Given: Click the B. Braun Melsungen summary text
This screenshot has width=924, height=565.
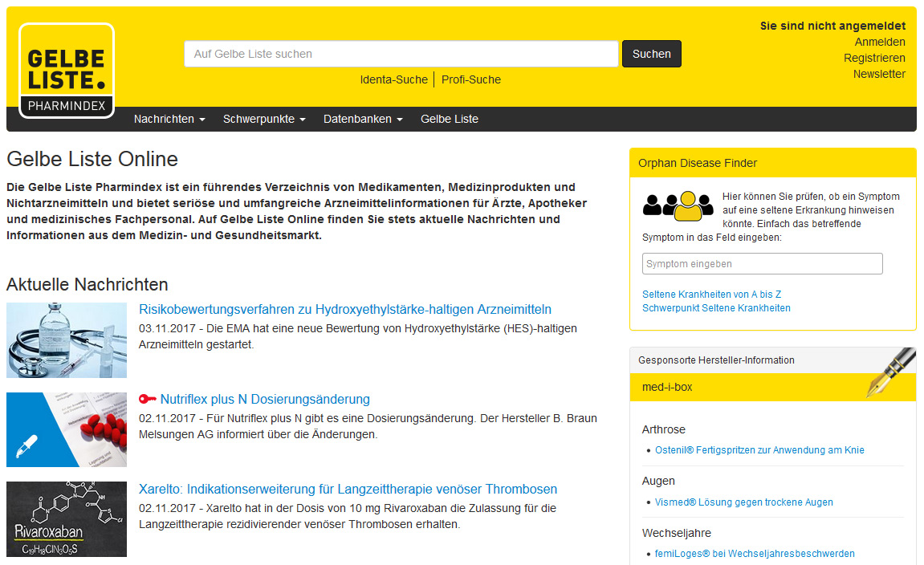Looking at the screenshot, I should [x=368, y=426].
